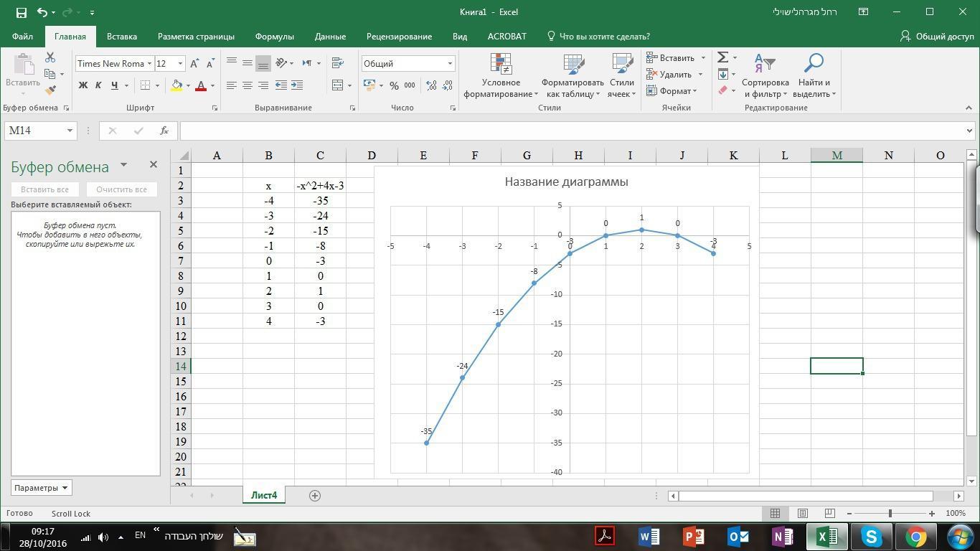
Task: Switch to the Вставка tab
Action: (x=122, y=37)
